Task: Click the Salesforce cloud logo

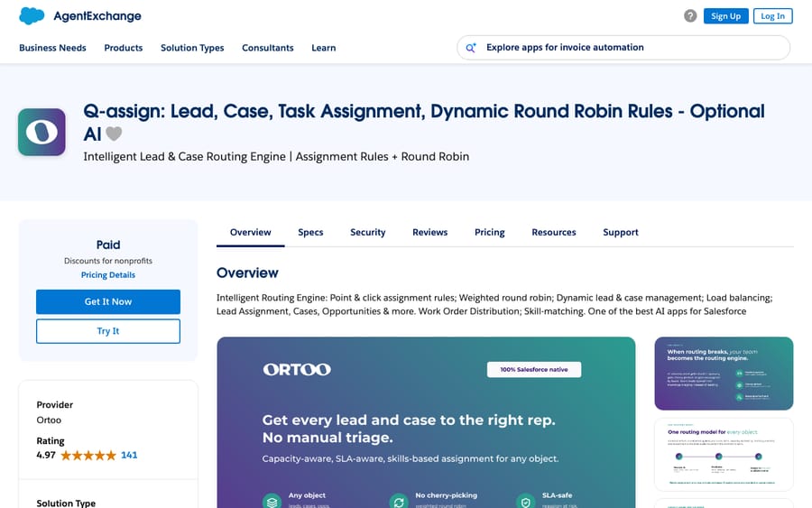Action: click(x=32, y=16)
